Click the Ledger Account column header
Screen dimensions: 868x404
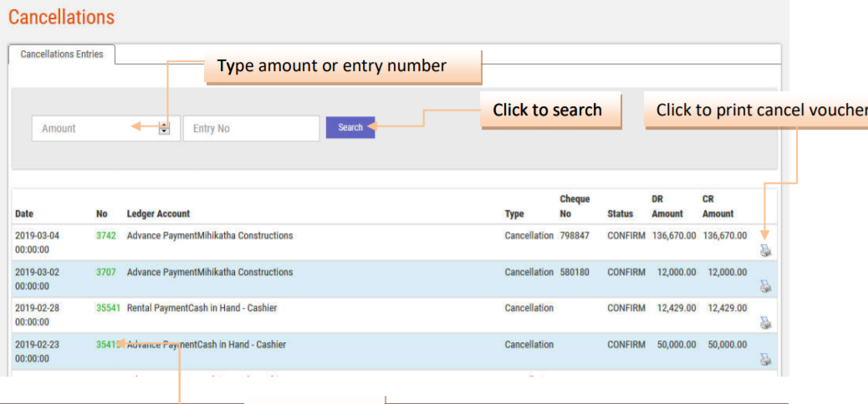click(158, 214)
